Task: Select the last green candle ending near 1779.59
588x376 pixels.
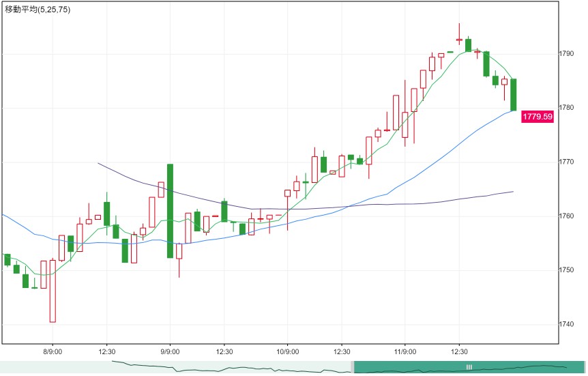Action: [514, 95]
